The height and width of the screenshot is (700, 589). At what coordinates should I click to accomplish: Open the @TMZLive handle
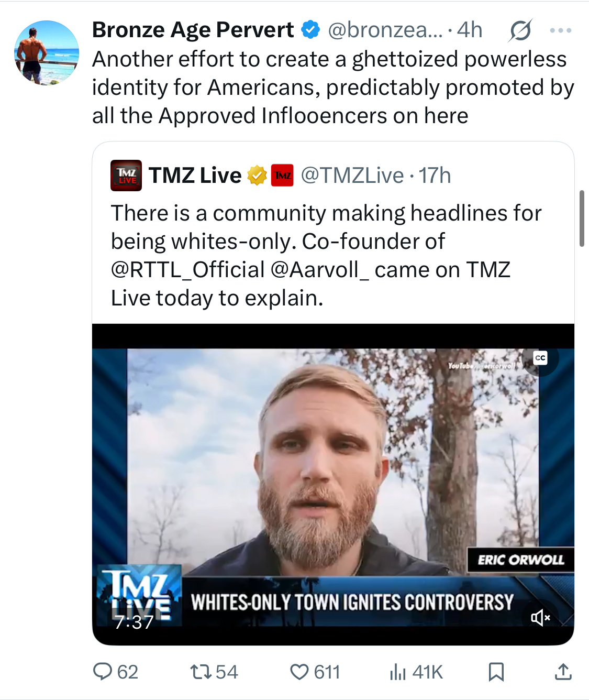coord(352,176)
